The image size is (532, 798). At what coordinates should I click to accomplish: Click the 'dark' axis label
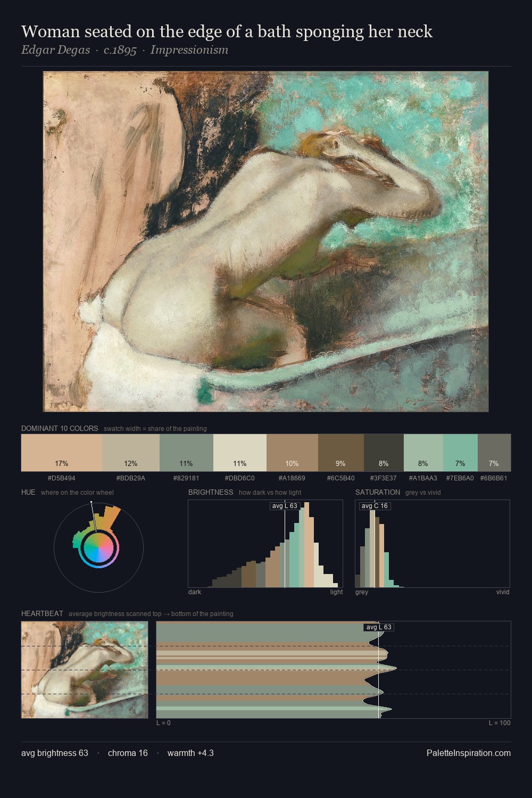pos(195,592)
